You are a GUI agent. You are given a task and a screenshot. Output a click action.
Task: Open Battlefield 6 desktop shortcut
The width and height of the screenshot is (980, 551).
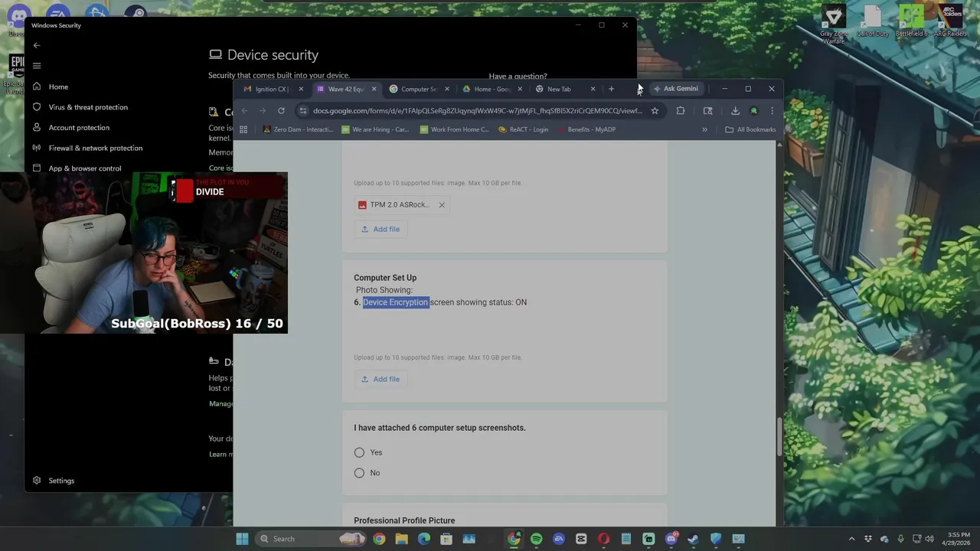[911, 21]
